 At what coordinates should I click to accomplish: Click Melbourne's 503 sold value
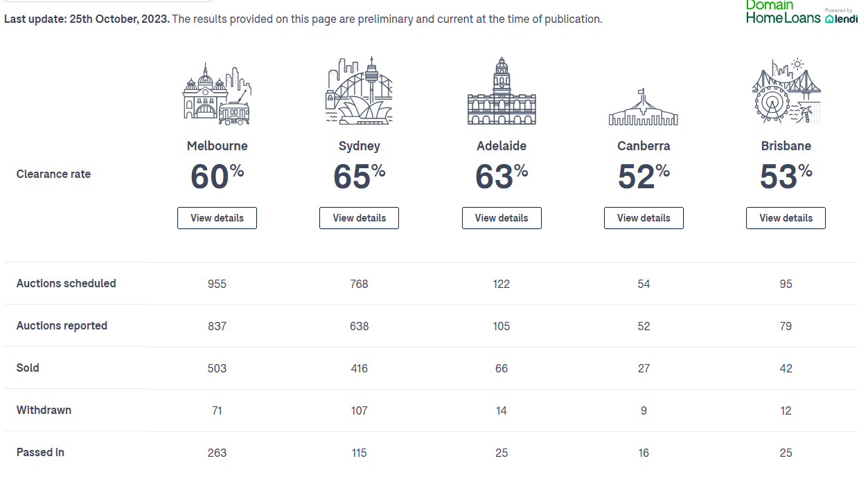coord(217,368)
